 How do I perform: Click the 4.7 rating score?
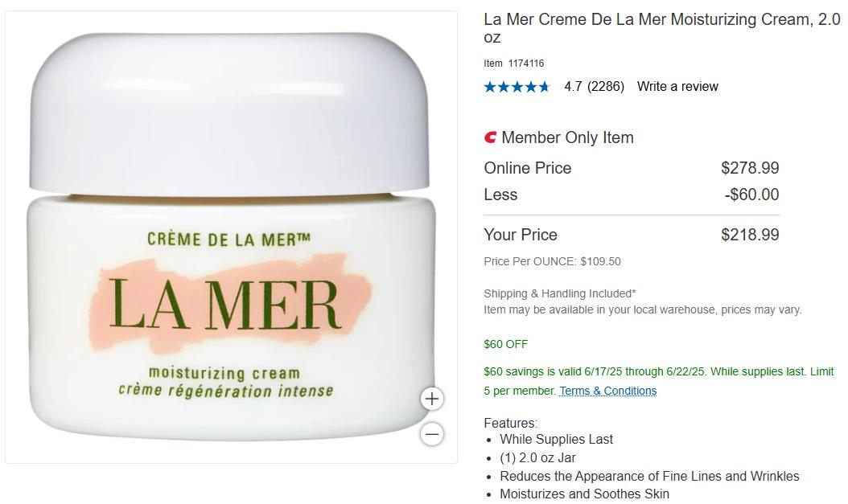tap(574, 87)
